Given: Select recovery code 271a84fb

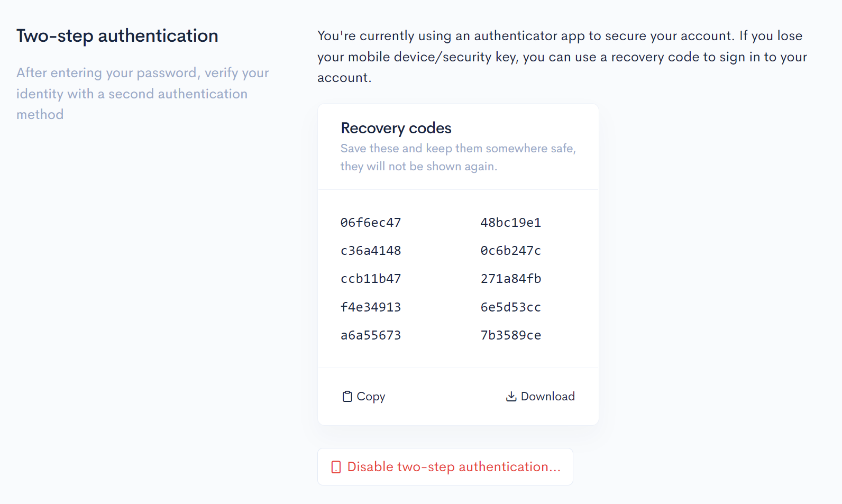Looking at the screenshot, I should click(511, 279).
